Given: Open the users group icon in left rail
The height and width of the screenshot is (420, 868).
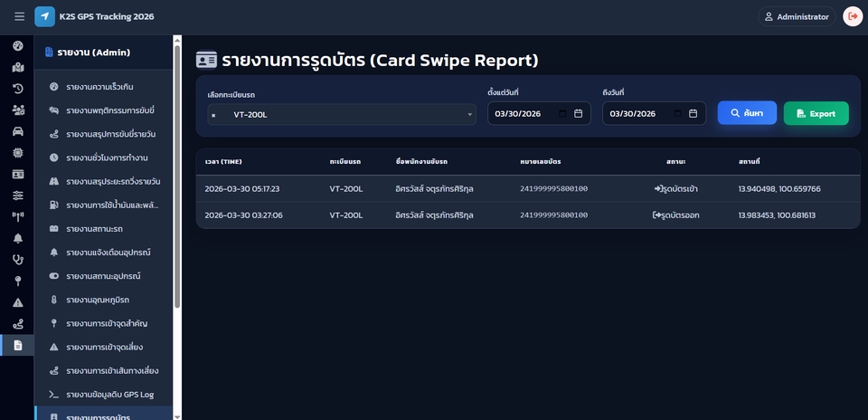Looking at the screenshot, I should [x=18, y=110].
